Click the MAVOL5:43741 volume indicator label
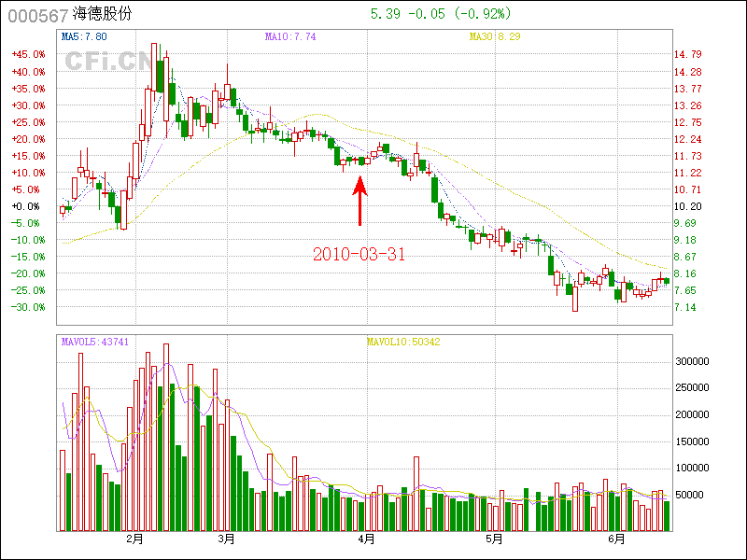 coord(95,342)
